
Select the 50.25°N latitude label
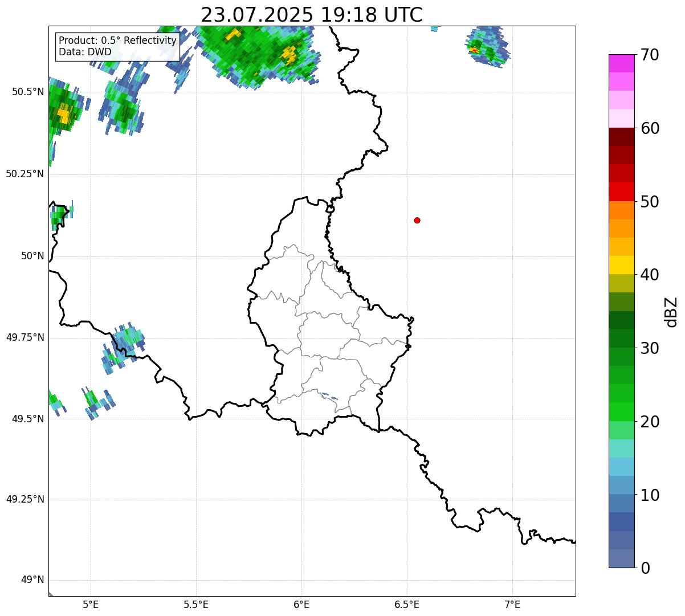(x=25, y=174)
